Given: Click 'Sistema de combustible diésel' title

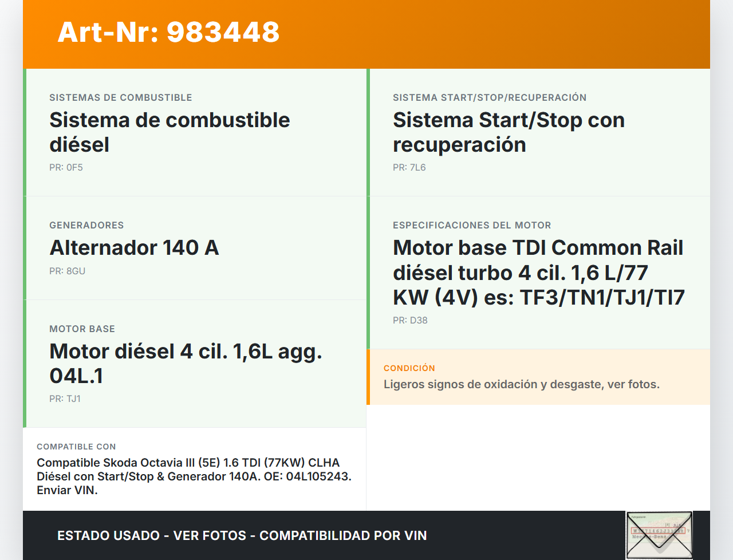Looking at the screenshot, I should [170, 132].
